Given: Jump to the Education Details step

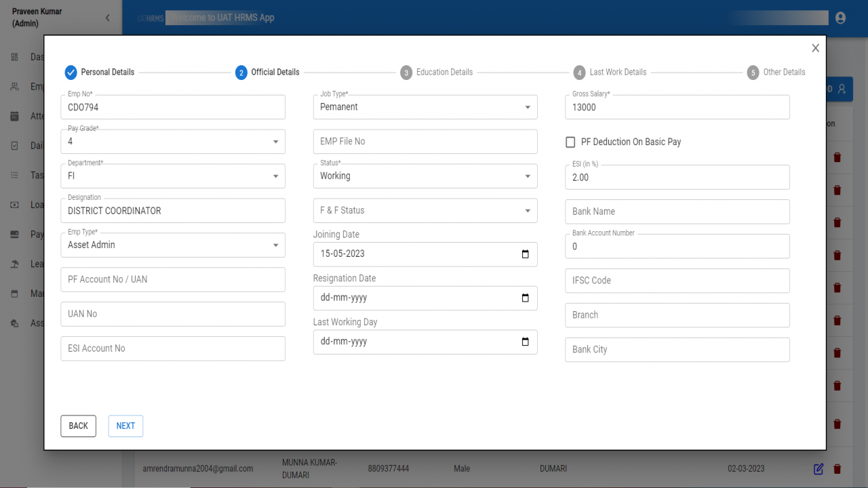Looking at the screenshot, I should tap(437, 73).
